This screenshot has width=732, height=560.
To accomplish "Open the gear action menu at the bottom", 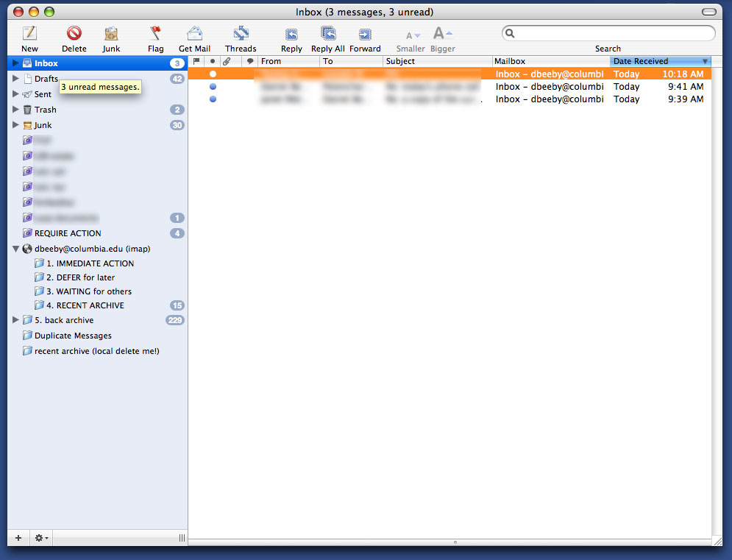I will (x=41, y=538).
